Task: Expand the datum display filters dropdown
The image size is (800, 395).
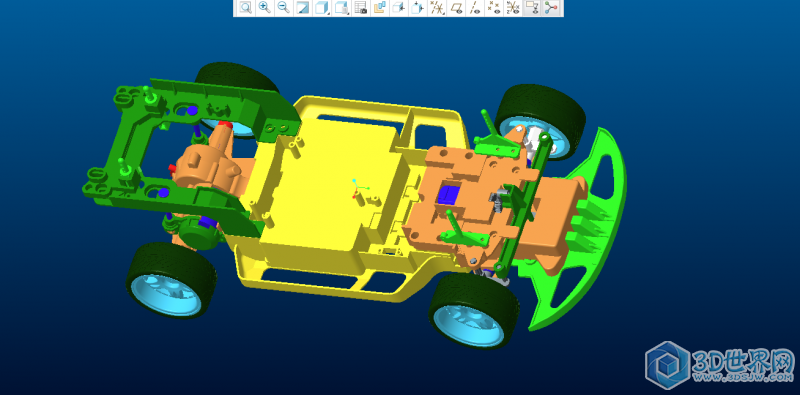Action: point(437,8)
